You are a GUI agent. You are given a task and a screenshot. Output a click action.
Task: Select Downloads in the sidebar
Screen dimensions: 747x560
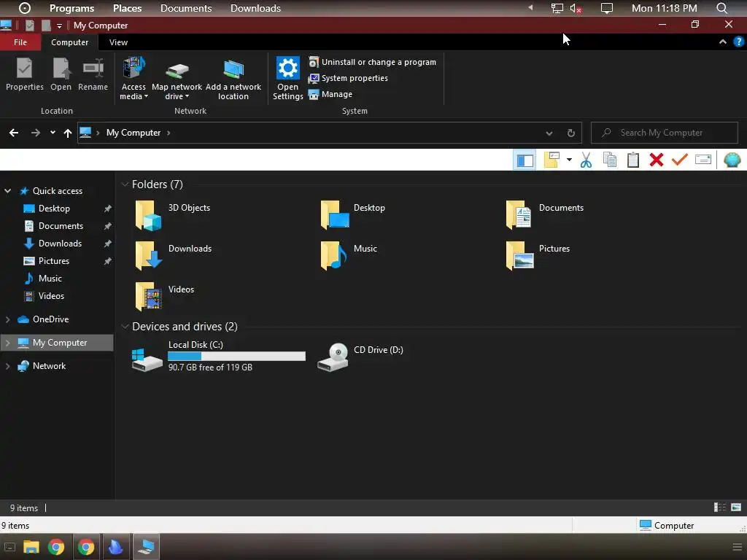60,244
